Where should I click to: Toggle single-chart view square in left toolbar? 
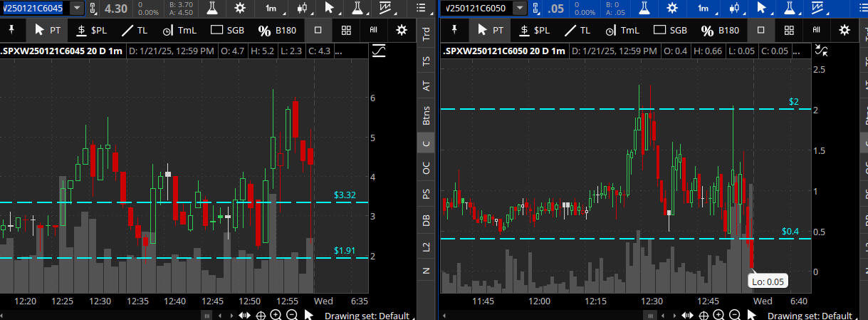(318, 31)
